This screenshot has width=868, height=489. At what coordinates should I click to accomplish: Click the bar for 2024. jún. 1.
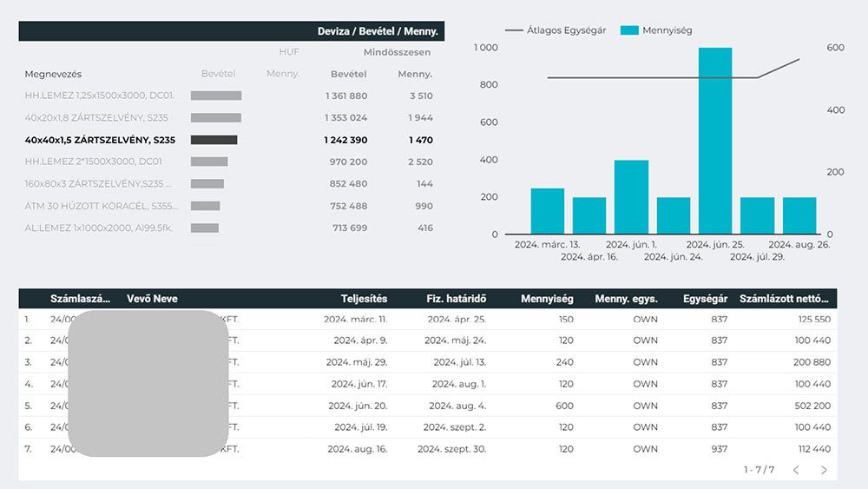coord(631,197)
